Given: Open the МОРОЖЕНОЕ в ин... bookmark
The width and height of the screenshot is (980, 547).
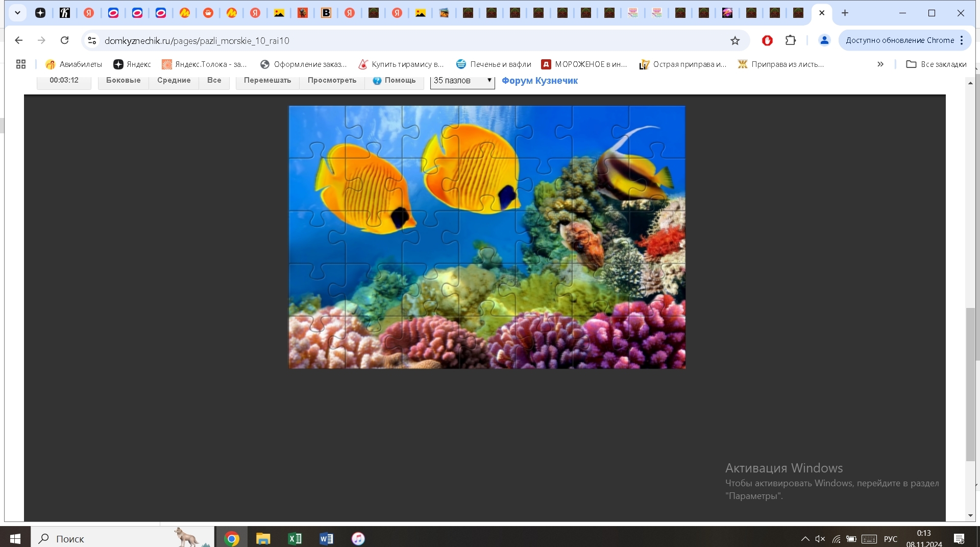Looking at the screenshot, I should pyautogui.click(x=584, y=64).
